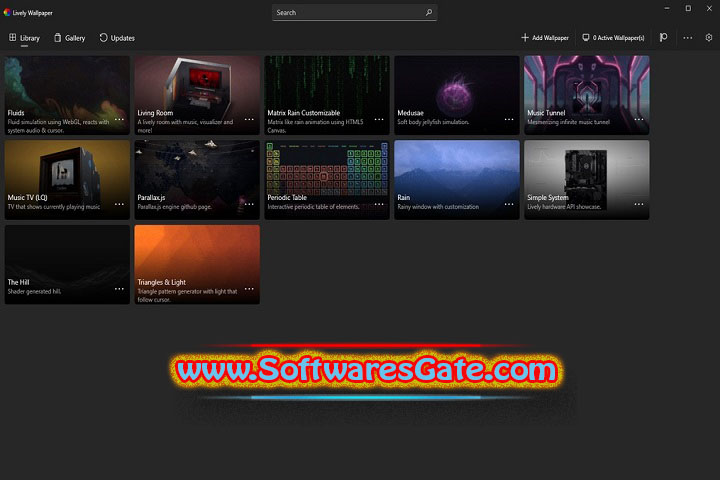This screenshot has width=720, height=480.
Task: Switch to the Gallery tab
Action: (69, 38)
